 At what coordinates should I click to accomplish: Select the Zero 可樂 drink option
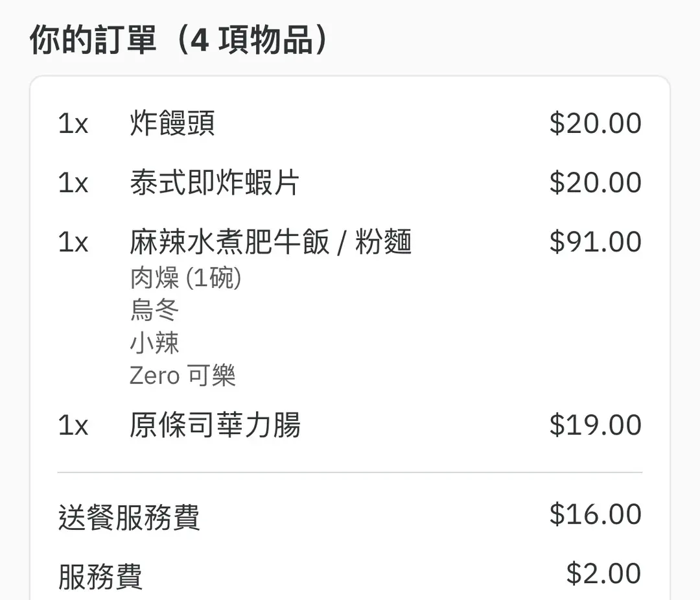click(x=183, y=376)
